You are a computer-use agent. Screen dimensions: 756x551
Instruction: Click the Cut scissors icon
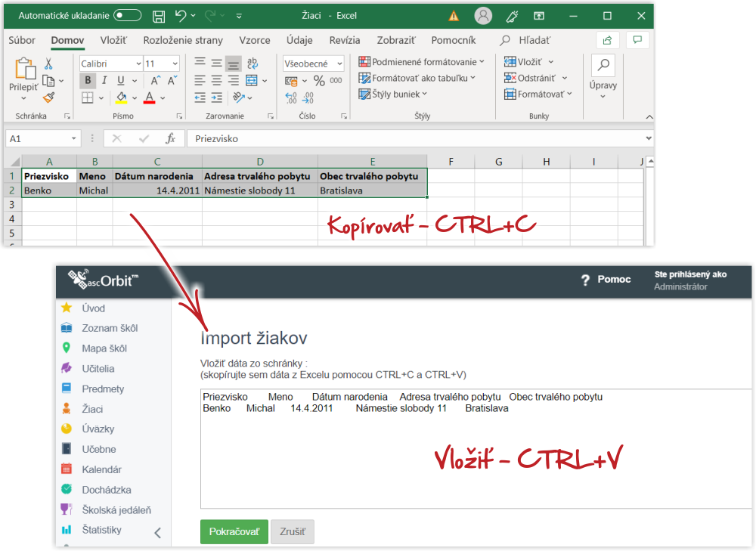(x=48, y=63)
